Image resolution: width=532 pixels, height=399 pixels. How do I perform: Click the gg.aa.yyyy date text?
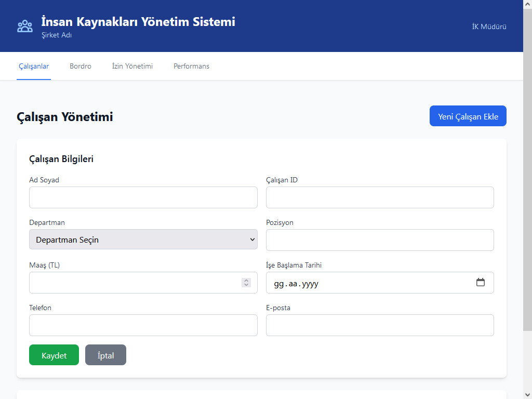point(296,284)
